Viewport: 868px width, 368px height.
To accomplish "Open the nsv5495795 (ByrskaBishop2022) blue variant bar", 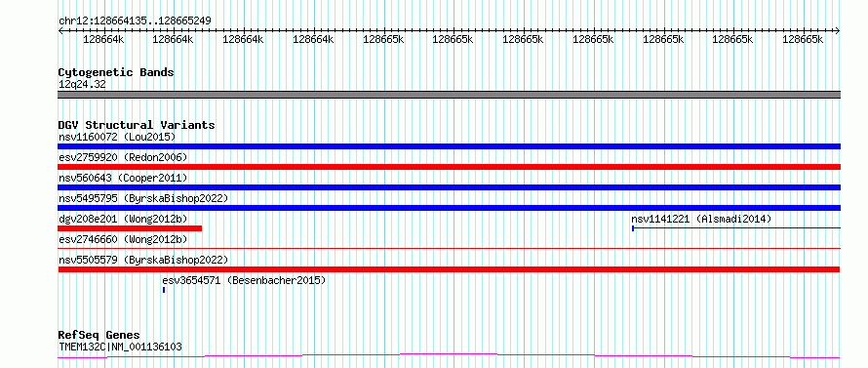I will coord(449,208).
